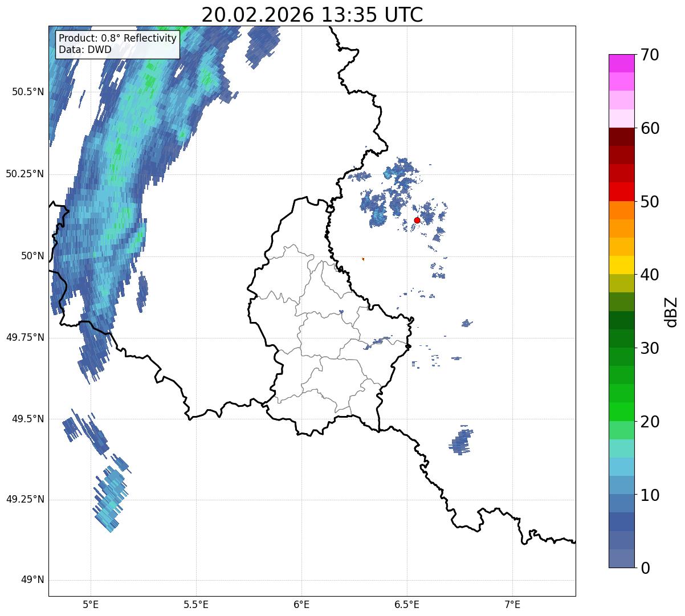Click the 6.5°E longitude label
This screenshot has height=616, width=685.
[x=407, y=604]
